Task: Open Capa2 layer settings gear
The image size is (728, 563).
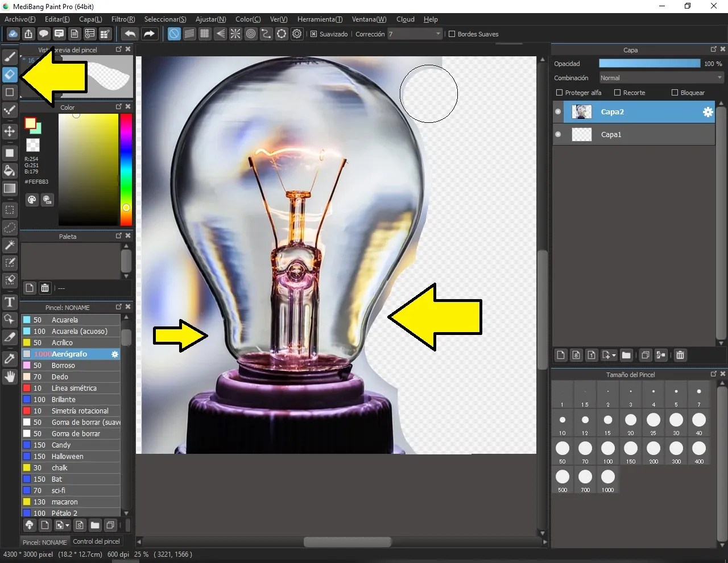Action: [708, 112]
